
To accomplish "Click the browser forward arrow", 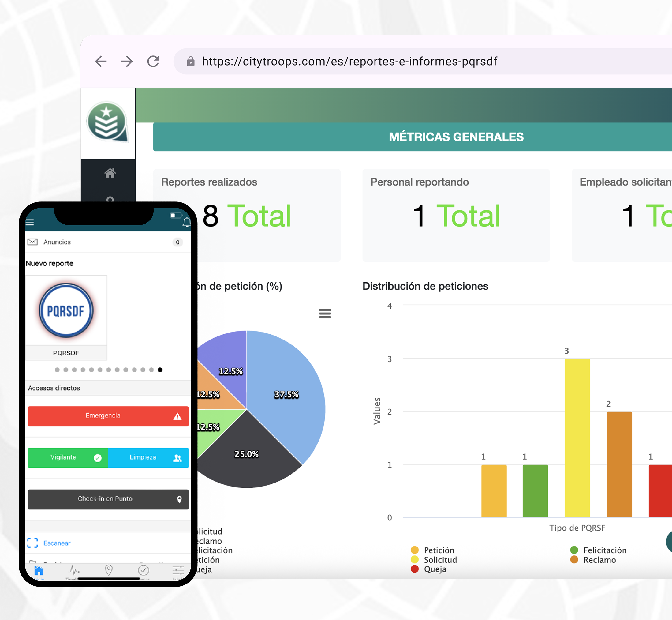I will [127, 62].
